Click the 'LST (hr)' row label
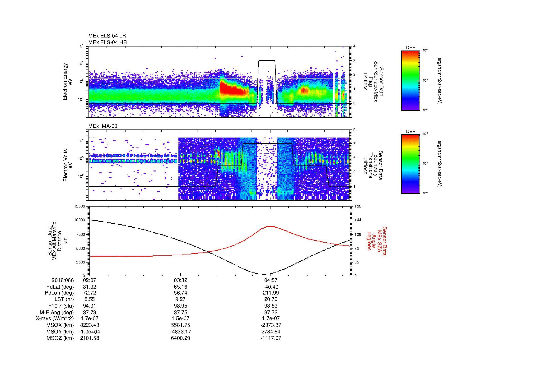Screen dimensions: 555x392 64,299
